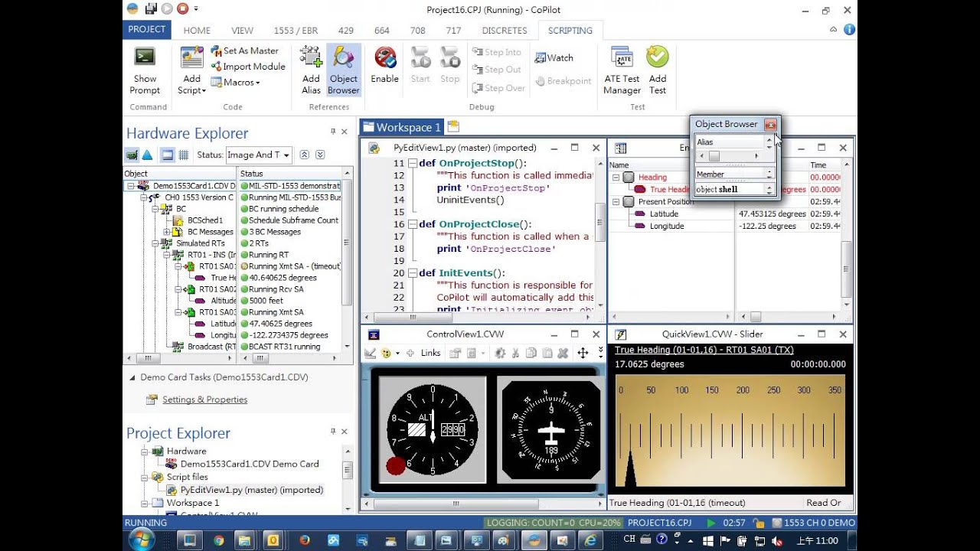Expand the BC Messages tree node
This screenshot has height=551, width=980.
[167, 232]
